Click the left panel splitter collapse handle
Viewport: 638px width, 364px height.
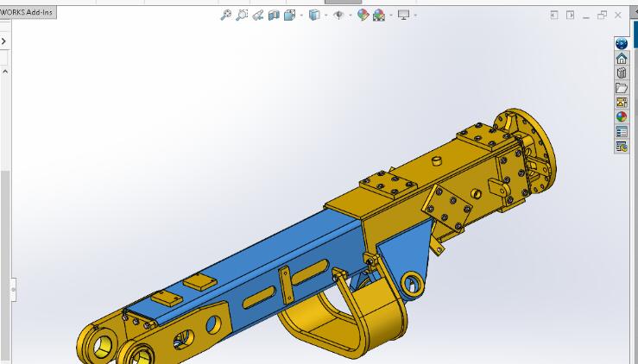point(13,290)
